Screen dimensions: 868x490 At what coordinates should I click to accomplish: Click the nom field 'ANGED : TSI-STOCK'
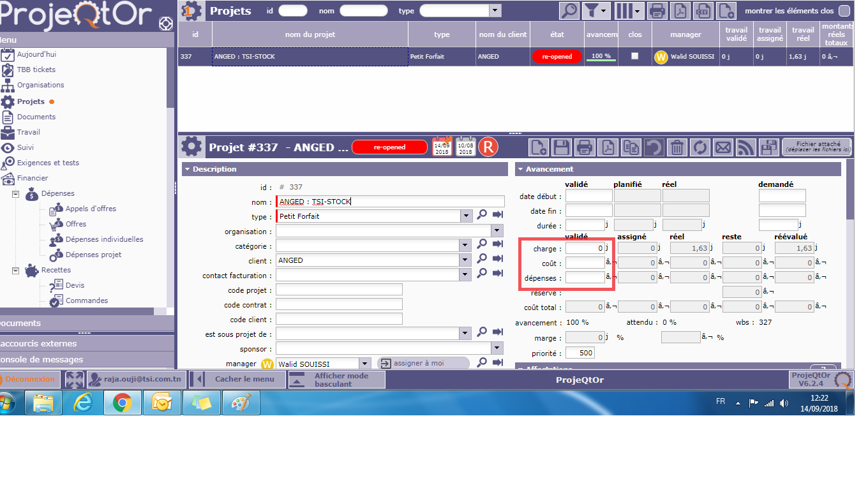[x=390, y=202]
